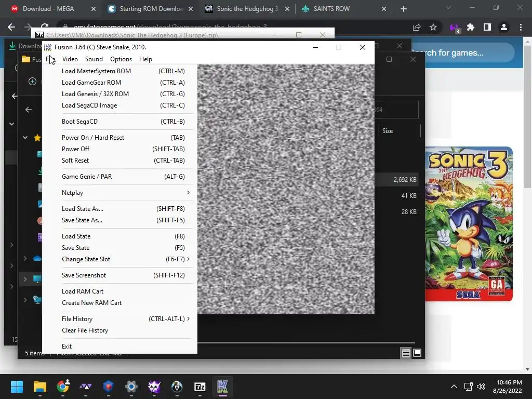
Task: Switch to Download - MEGA browser tab
Action: 48,9
